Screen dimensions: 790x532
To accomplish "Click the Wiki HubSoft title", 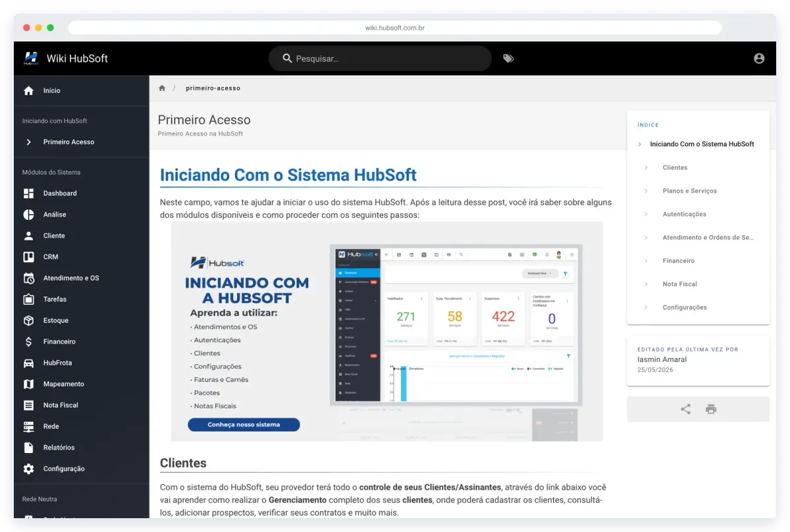I will click(x=77, y=58).
